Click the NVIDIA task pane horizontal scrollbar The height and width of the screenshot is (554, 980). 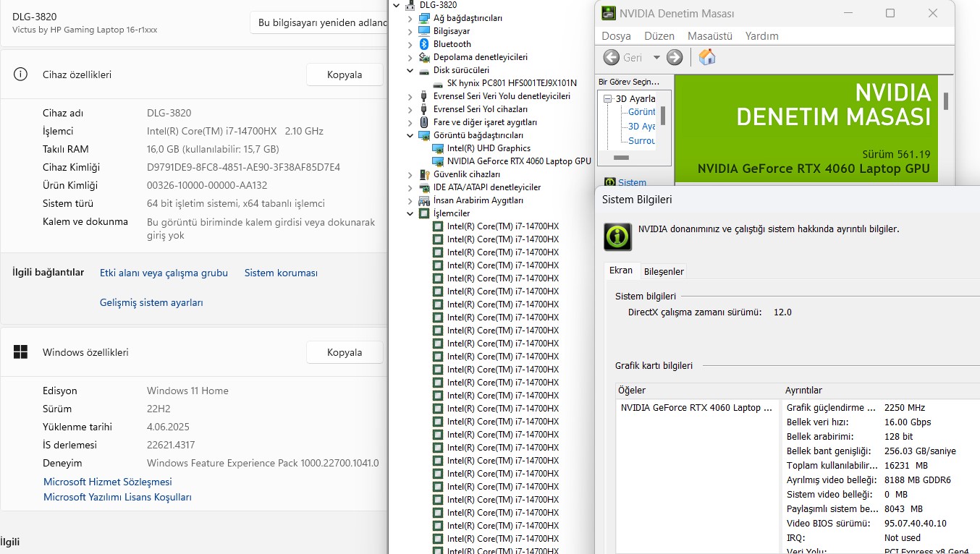pos(621,157)
